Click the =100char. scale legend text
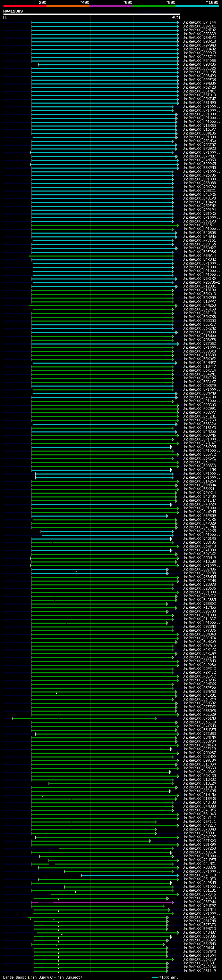 pyautogui.click(x=169, y=977)
